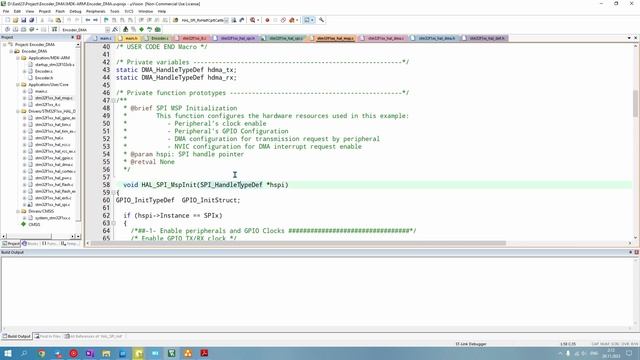Open the Encoder_DMA target selection dropdown
Screen dimensions: 640x360
click(x=107, y=29)
